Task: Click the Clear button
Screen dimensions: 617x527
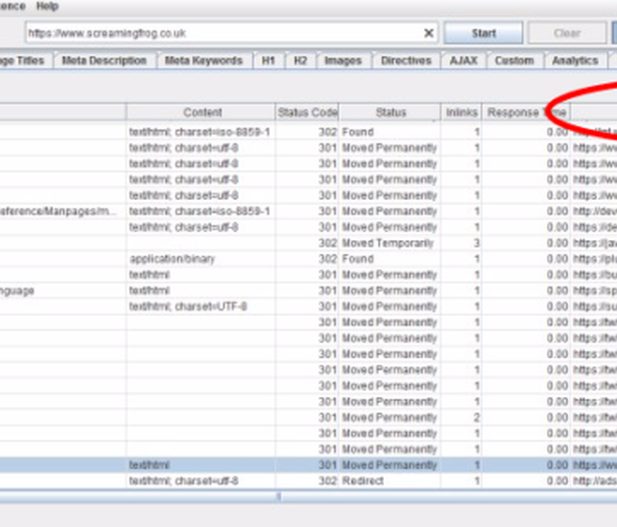Action: [x=567, y=33]
